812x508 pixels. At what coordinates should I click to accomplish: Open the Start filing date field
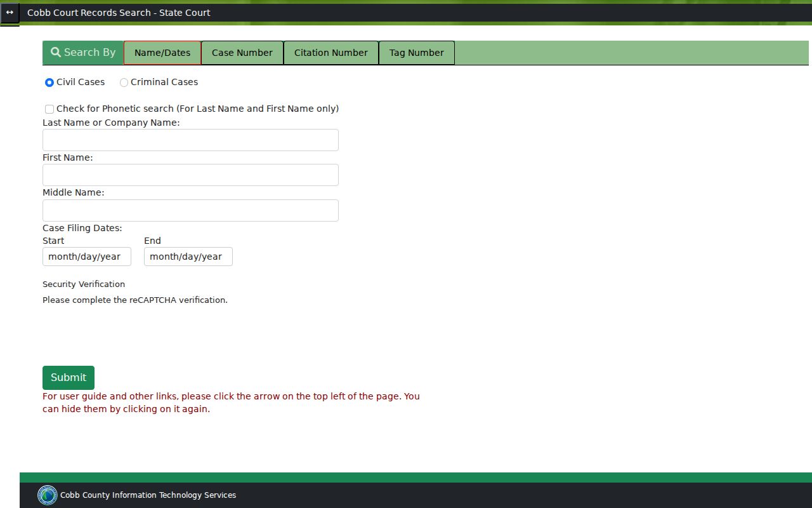(87, 257)
